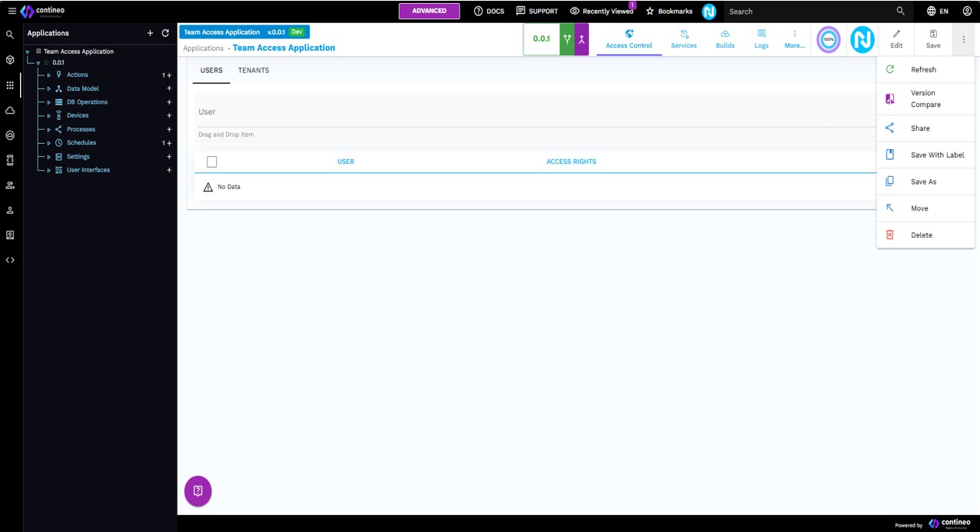Expand the Data Model tree node

pyautogui.click(x=49, y=89)
